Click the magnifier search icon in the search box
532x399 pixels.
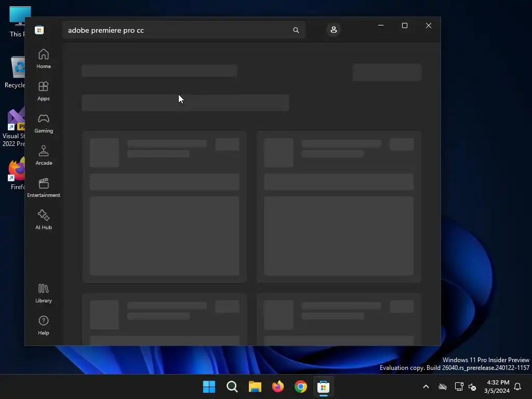[x=296, y=30]
